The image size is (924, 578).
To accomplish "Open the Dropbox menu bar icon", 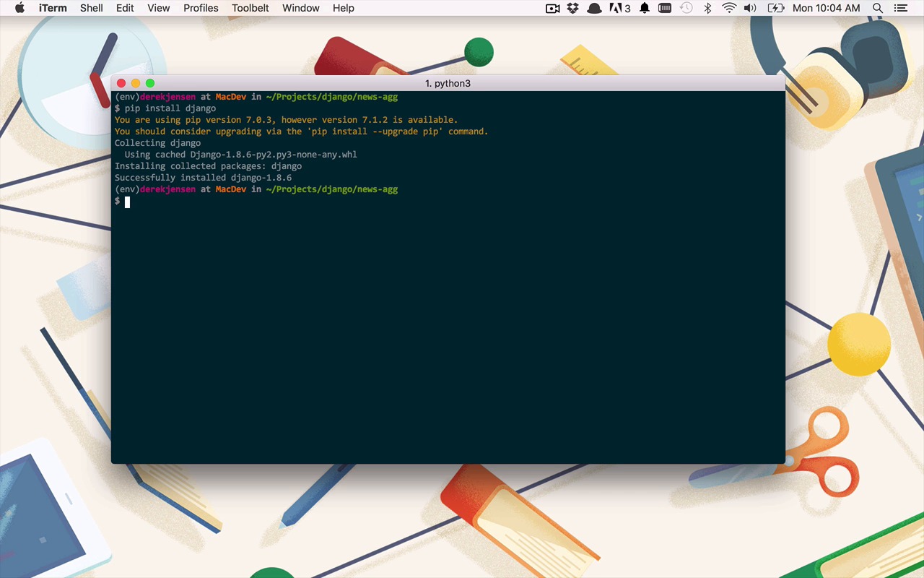I will [x=573, y=8].
